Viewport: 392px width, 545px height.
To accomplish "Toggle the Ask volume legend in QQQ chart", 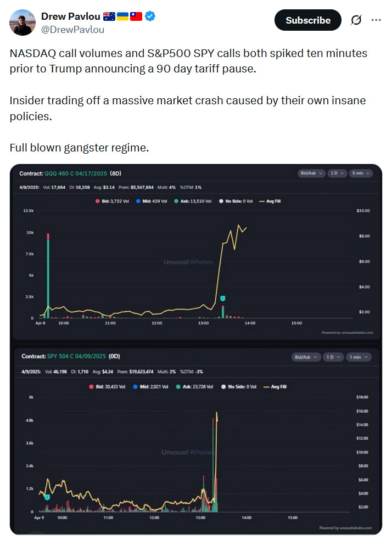I will pyautogui.click(x=193, y=201).
